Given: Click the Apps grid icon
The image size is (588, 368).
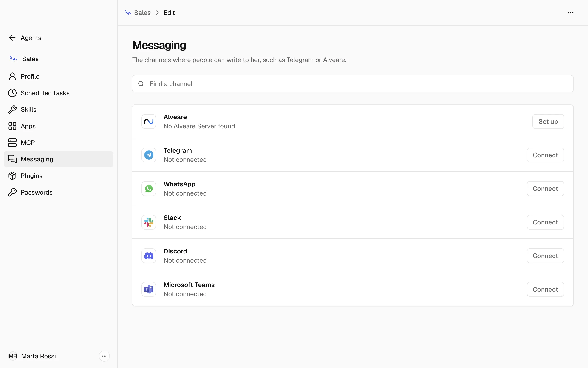Looking at the screenshot, I should pos(12,126).
